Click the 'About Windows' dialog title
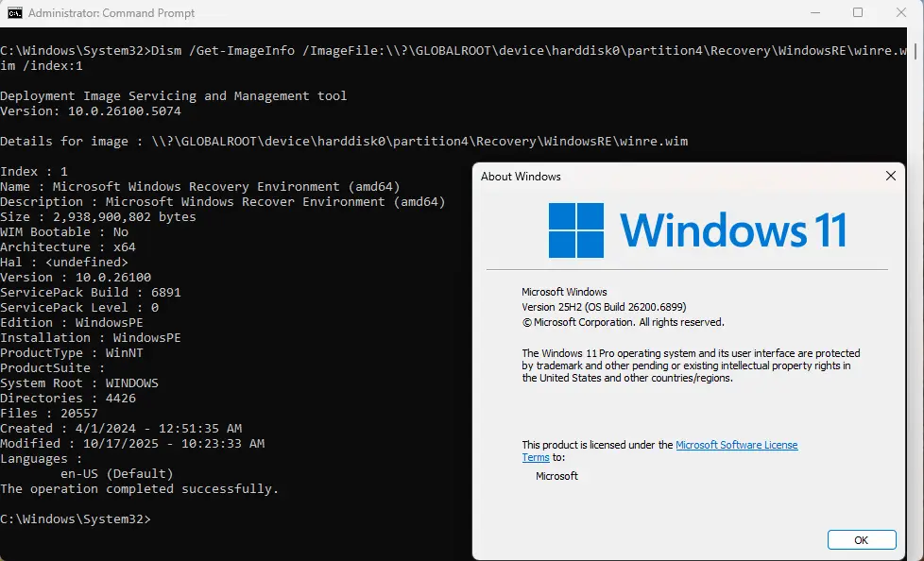This screenshot has width=924, height=561. pyautogui.click(x=521, y=177)
